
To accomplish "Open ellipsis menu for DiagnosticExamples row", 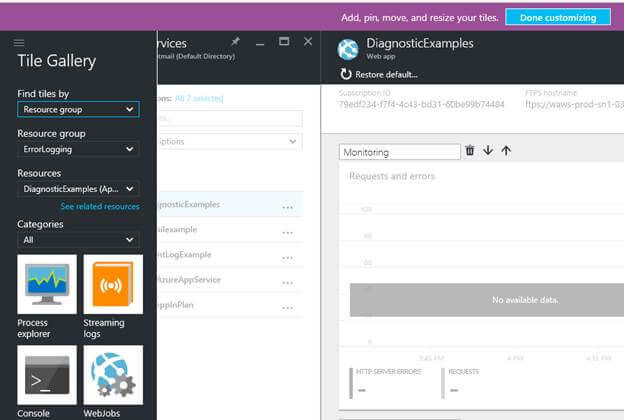I will [288, 207].
